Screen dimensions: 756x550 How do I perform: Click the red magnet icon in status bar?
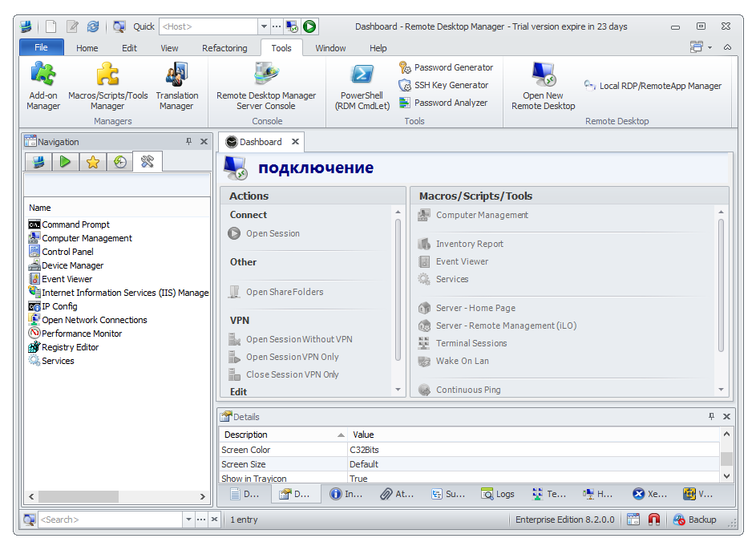tap(654, 520)
